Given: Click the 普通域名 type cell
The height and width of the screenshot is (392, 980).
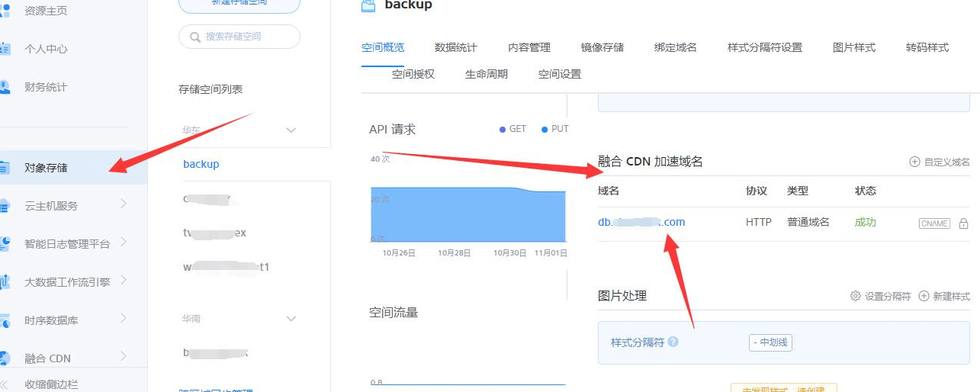Looking at the screenshot, I should coord(808,222).
